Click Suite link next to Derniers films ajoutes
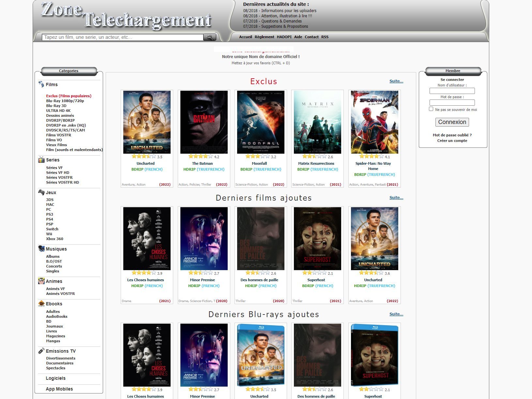This screenshot has height=399, width=532. tap(396, 198)
